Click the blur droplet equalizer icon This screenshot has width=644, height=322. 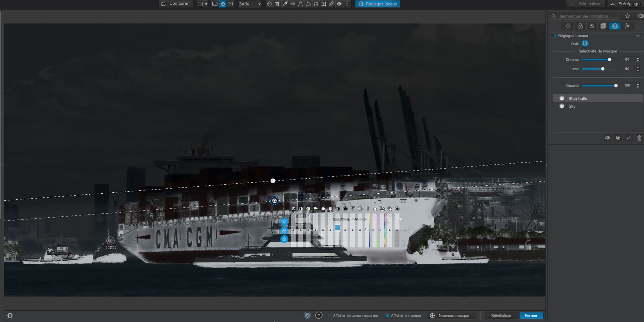point(375,209)
